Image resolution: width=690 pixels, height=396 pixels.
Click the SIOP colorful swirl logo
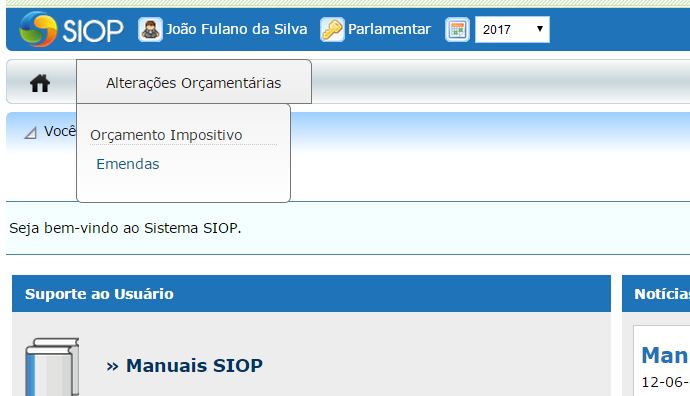[x=38, y=29]
